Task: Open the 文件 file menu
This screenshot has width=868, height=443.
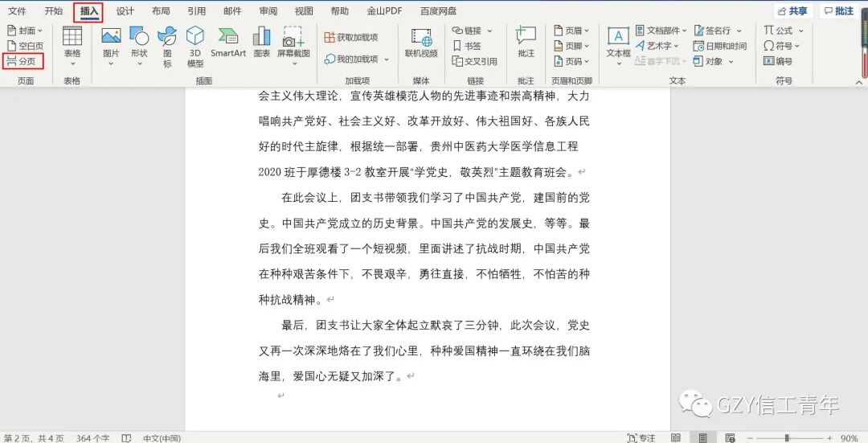Action: pos(17,11)
